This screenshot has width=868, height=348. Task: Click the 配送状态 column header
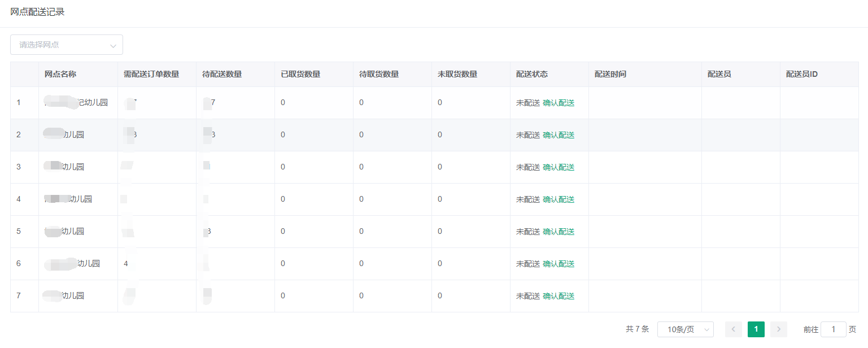click(532, 75)
